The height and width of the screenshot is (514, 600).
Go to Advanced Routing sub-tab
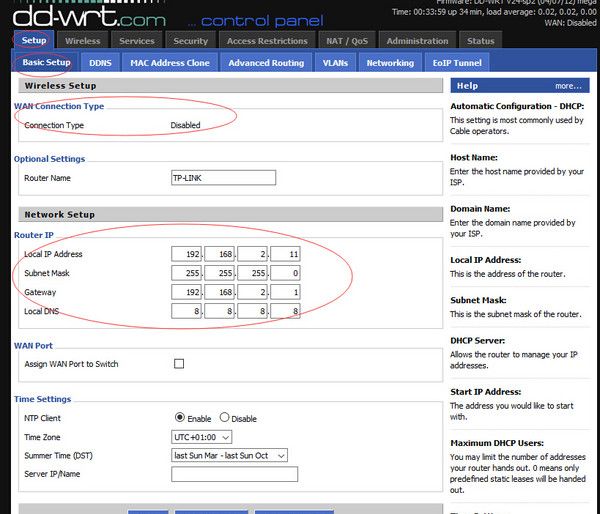[x=266, y=63]
